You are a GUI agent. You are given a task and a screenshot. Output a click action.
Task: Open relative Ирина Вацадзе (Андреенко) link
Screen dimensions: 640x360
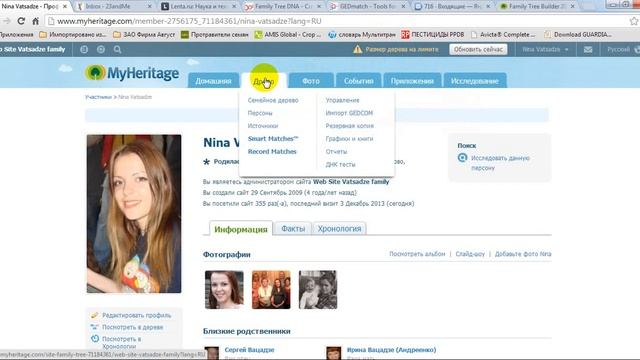coord(391,350)
